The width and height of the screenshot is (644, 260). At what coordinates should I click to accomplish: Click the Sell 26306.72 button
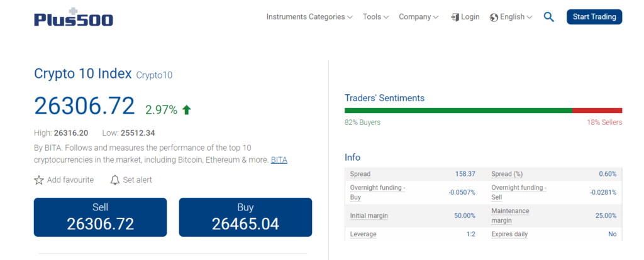[x=100, y=217]
